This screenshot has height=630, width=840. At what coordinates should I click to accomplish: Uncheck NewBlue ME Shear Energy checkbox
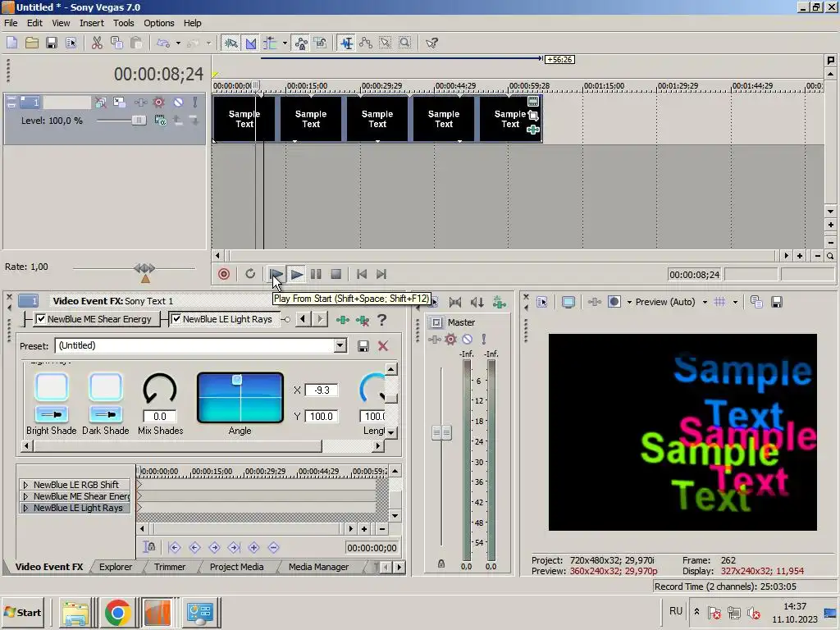tap(41, 319)
